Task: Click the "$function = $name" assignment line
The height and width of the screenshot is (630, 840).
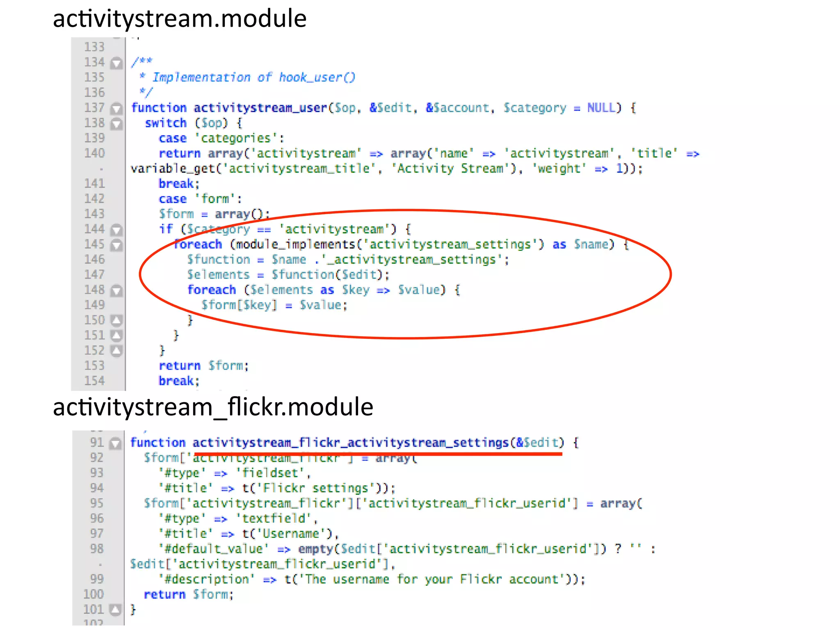Action: (348, 260)
